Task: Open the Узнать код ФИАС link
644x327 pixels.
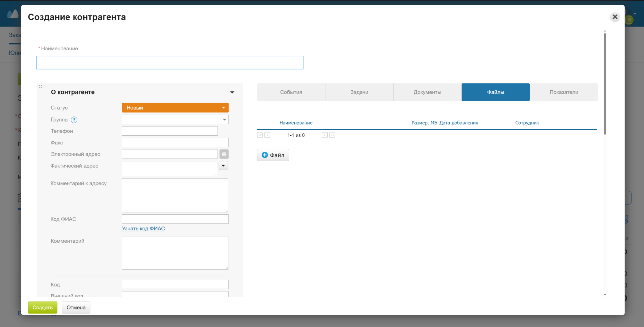Action: (x=143, y=228)
